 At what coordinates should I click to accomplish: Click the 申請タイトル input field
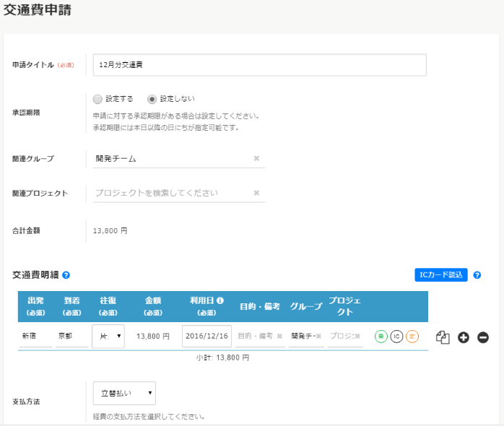coord(259,65)
